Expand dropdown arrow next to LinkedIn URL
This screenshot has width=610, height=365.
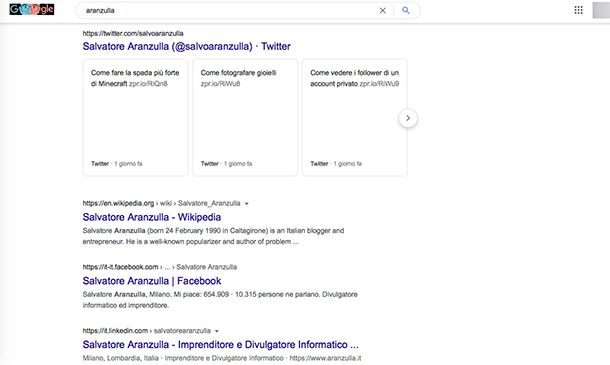pyautogui.click(x=217, y=331)
